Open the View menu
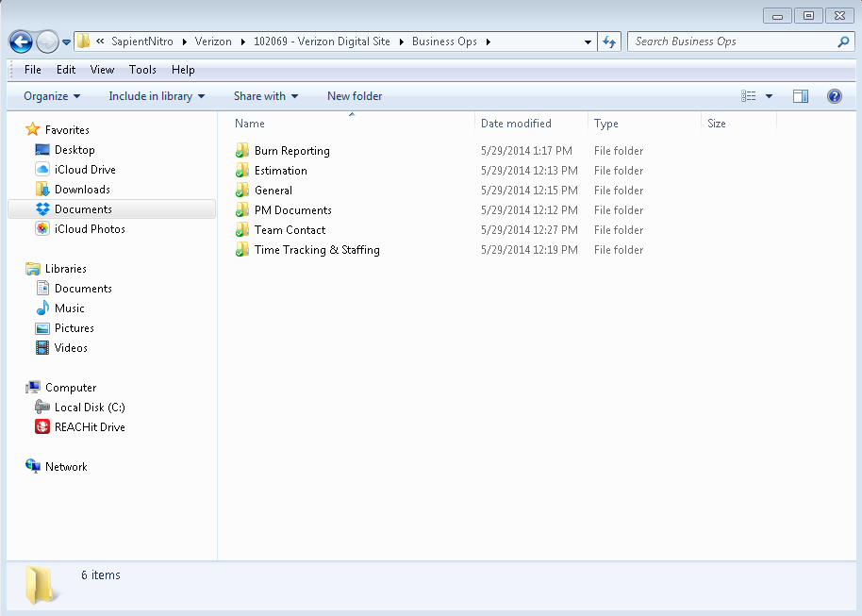 (102, 70)
